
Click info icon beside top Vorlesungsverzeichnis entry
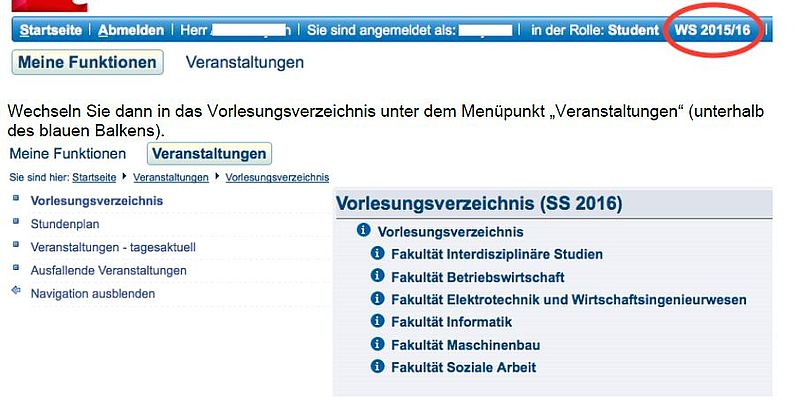point(363,231)
